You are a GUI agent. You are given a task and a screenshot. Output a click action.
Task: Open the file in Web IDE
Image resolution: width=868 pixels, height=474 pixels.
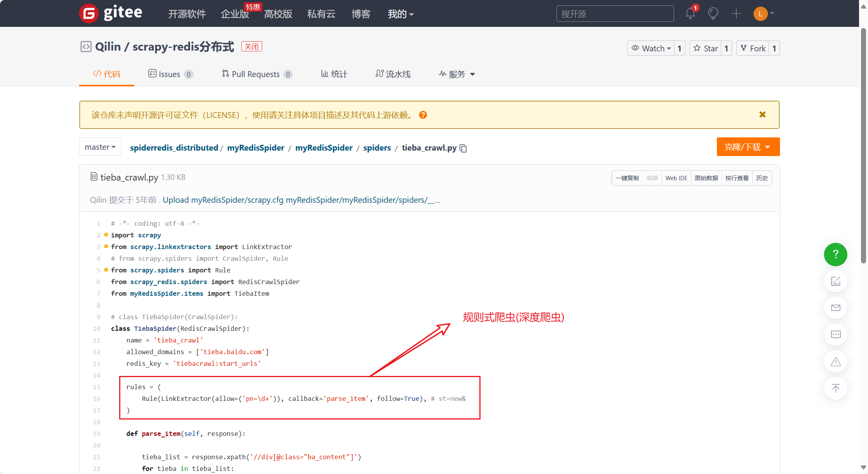click(676, 178)
